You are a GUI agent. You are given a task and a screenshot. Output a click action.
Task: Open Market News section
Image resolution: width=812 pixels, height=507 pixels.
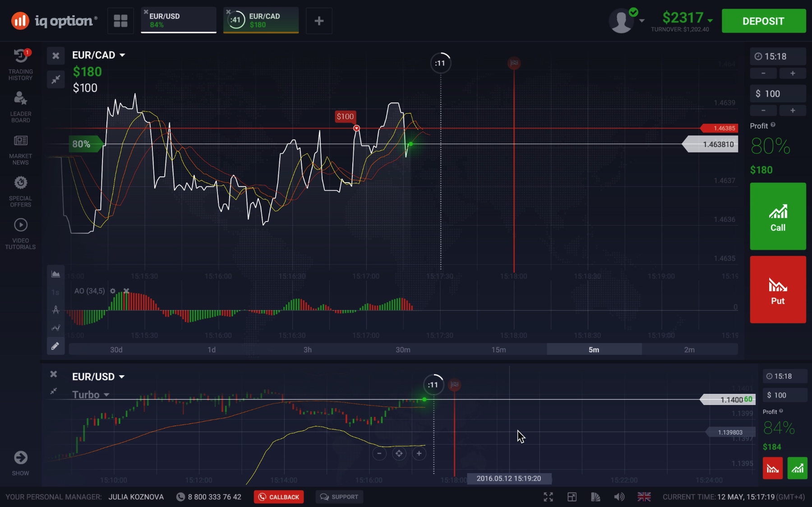click(20, 150)
